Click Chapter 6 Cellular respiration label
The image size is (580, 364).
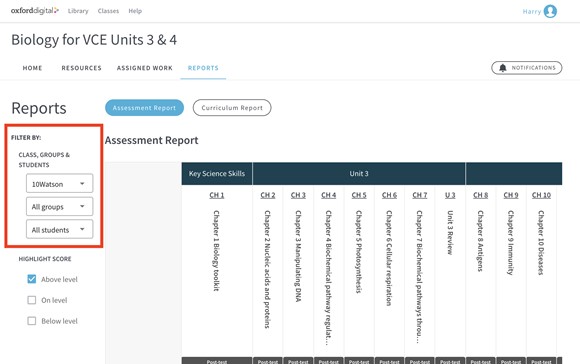coord(390,258)
